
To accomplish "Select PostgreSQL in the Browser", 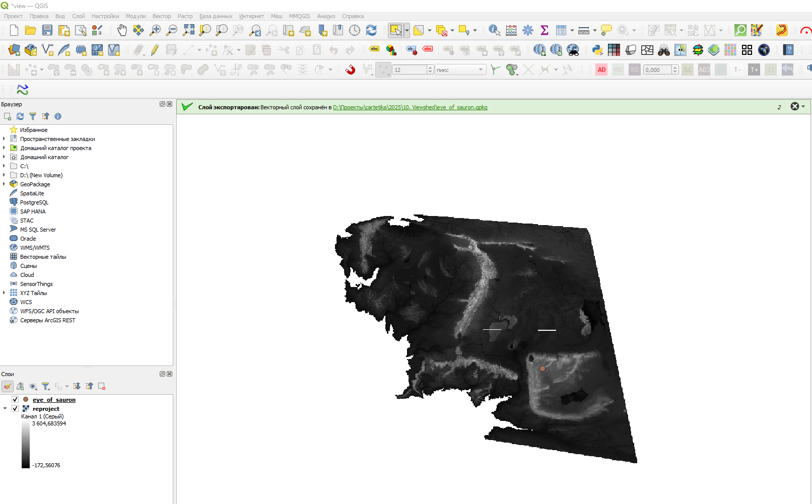I will coord(34,202).
